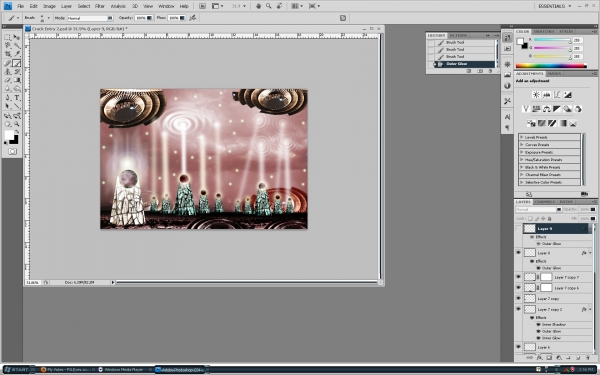The image size is (600, 375).
Task: Click the Vibrance adjustment icon
Action: 526,109
